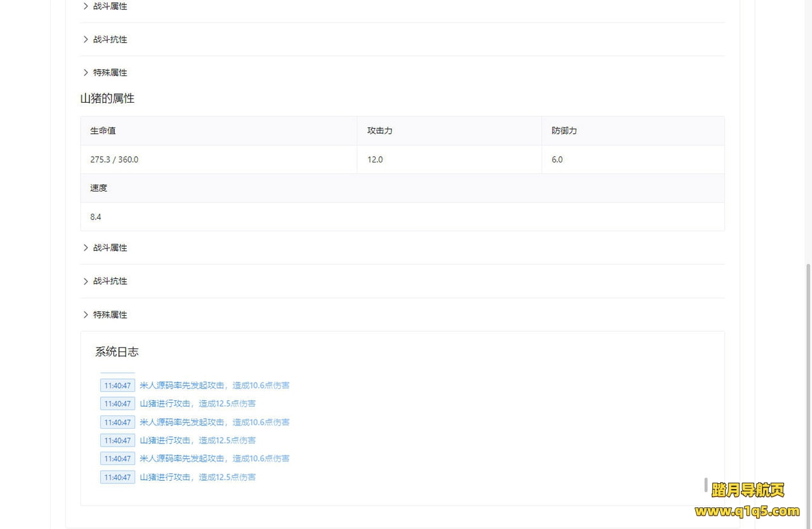Select the 12.0 attack value cell
The height and width of the screenshot is (529, 812).
[375, 160]
